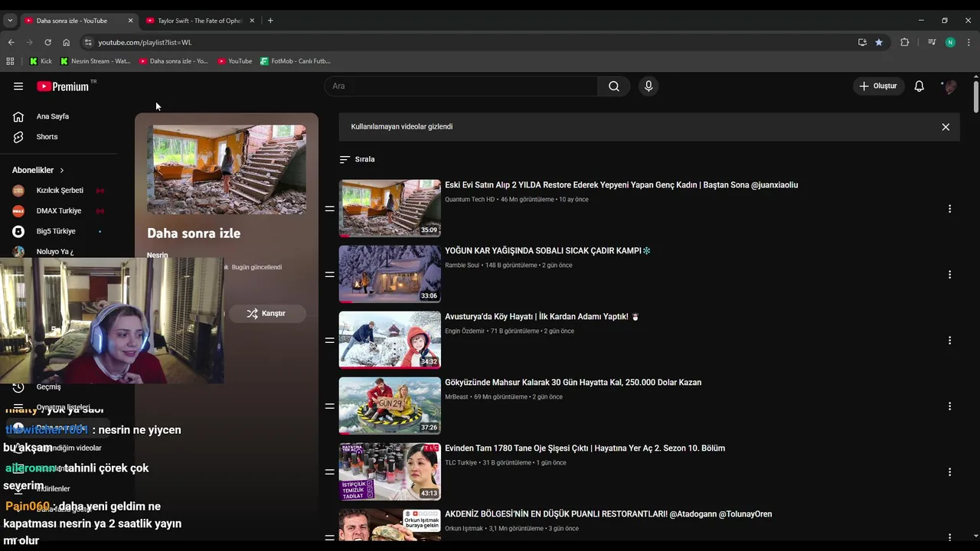Click the Karıştır shuffle button

click(x=266, y=313)
